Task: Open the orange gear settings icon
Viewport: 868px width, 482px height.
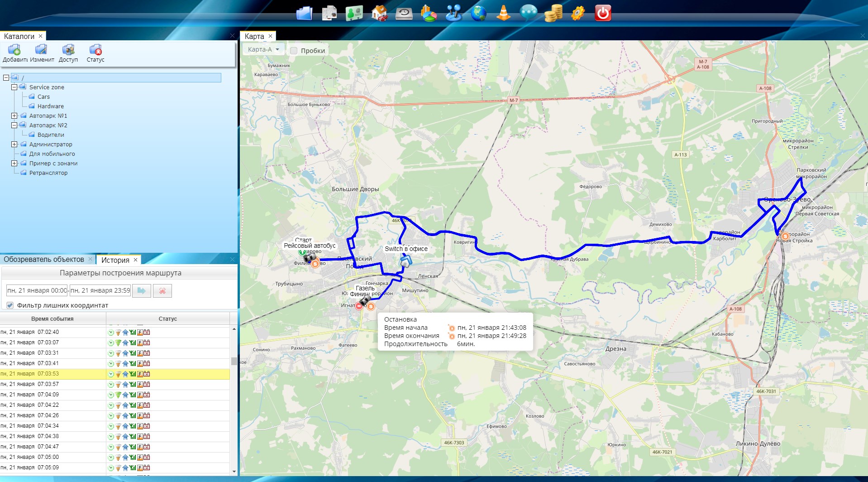Action: point(578,13)
